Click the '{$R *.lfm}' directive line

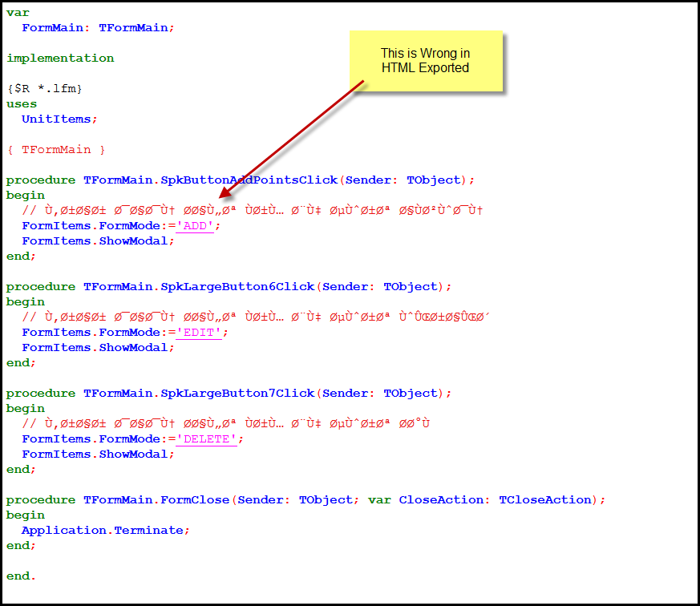(x=45, y=89)
